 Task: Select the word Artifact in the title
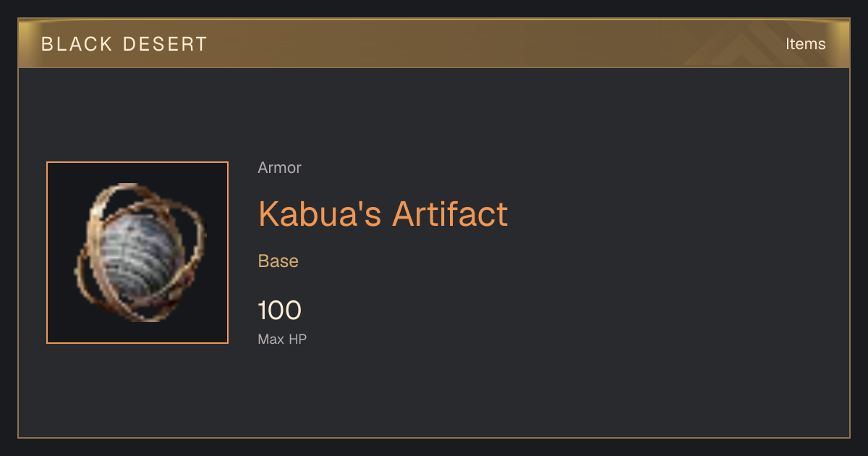coord(450,214)
